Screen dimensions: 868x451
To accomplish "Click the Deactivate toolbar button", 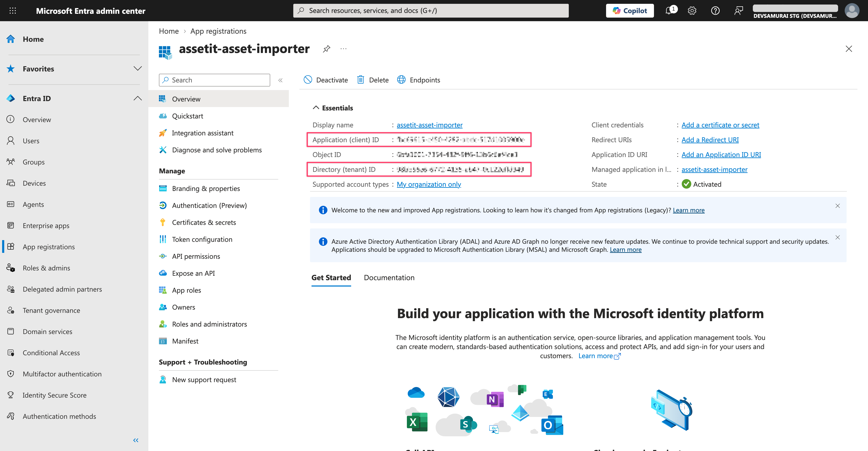I will coord(325,80).
